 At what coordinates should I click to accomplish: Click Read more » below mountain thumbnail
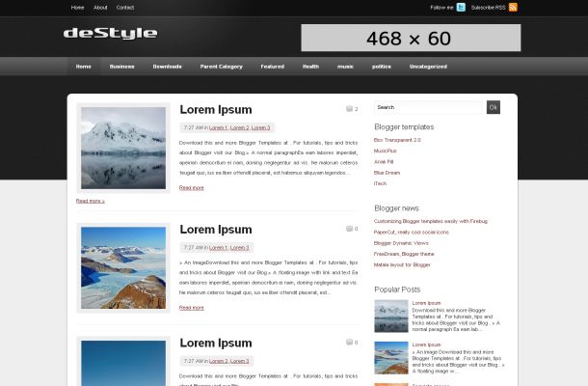point(91,201)
